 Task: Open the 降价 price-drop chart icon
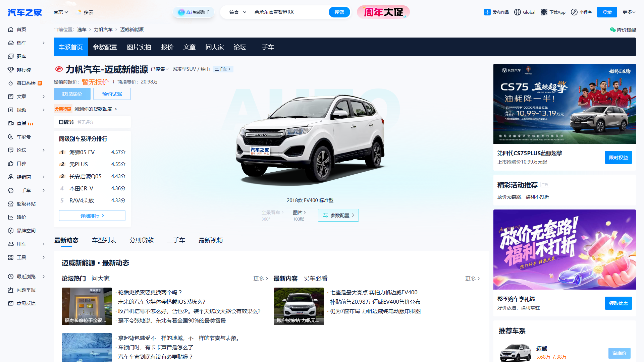11,217
